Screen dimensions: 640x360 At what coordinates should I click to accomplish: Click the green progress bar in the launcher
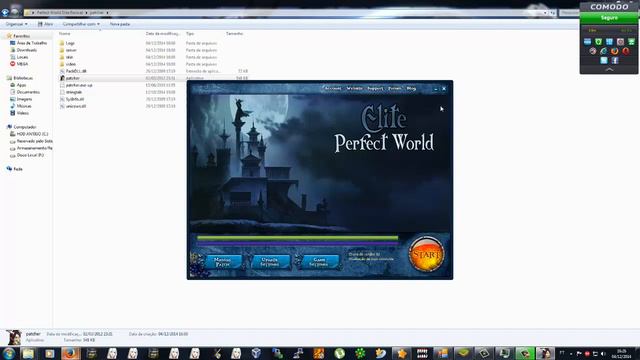(x=297, y=238)
